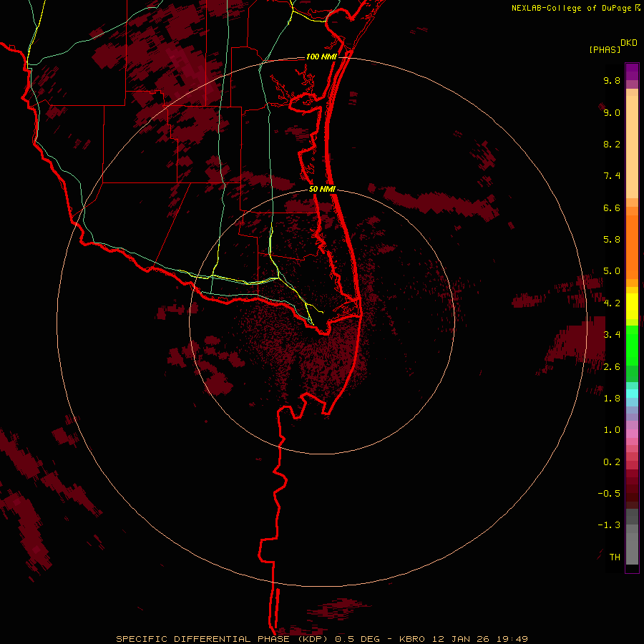Click the 9.0 scale value
Image resolution: width=644 pixels, height=644 pixels.
612,112
